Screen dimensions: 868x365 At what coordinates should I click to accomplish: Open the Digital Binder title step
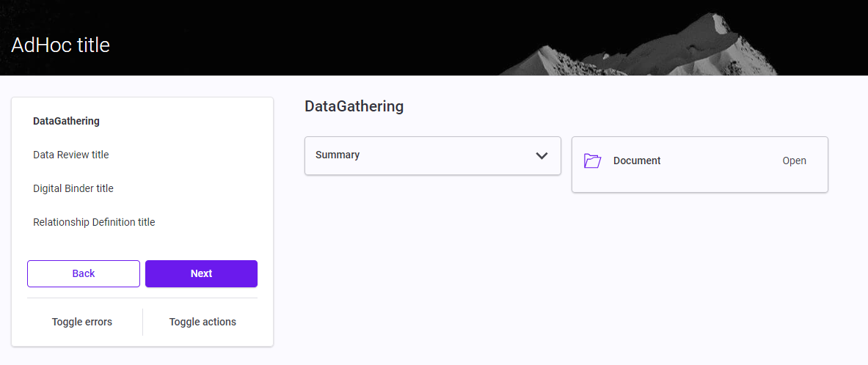[73, 188]
